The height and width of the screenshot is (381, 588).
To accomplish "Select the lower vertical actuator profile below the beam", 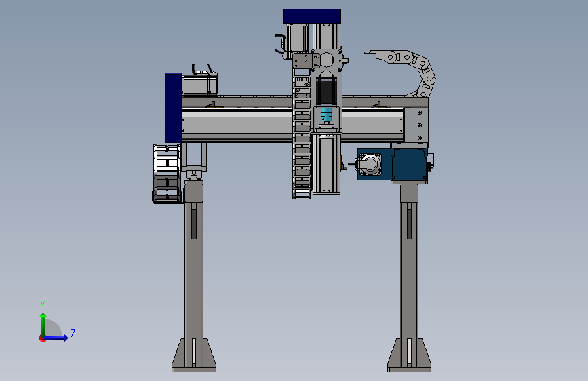I will 327,164.
